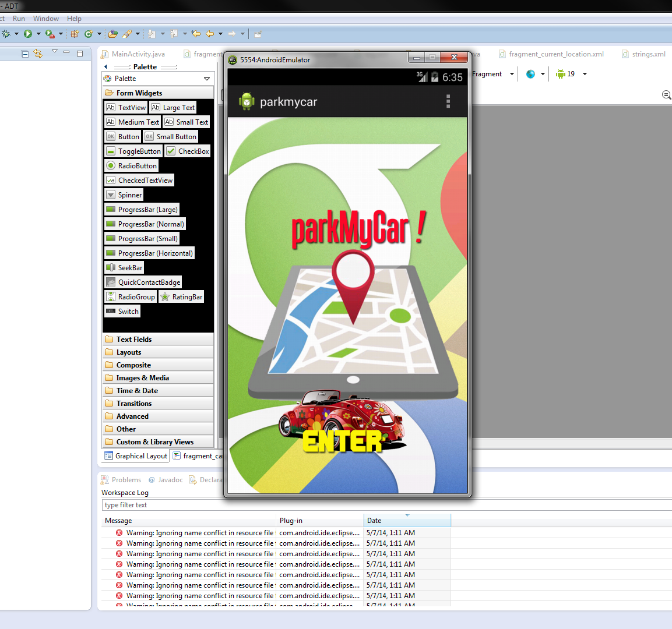Open the New Java Class dropdown arrow
Image resolution: width=672 pixels, height=629 pixels.
100,34
